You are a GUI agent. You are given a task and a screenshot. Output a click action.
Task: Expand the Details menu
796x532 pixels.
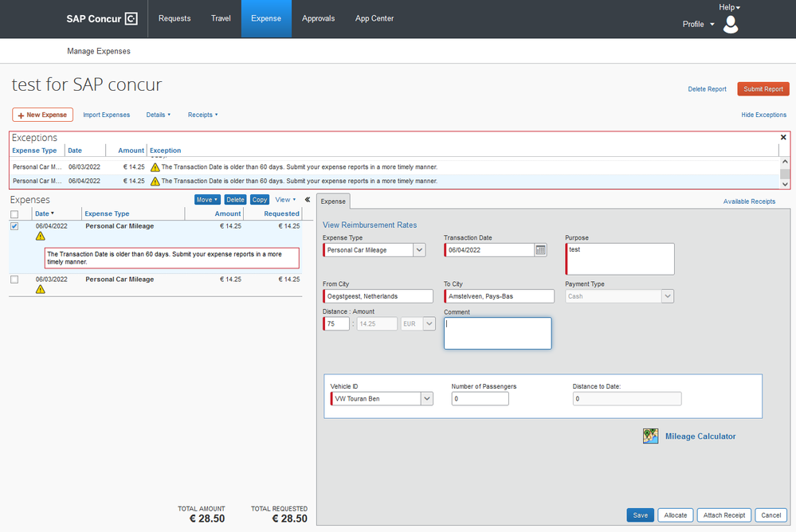pos(158,115)
